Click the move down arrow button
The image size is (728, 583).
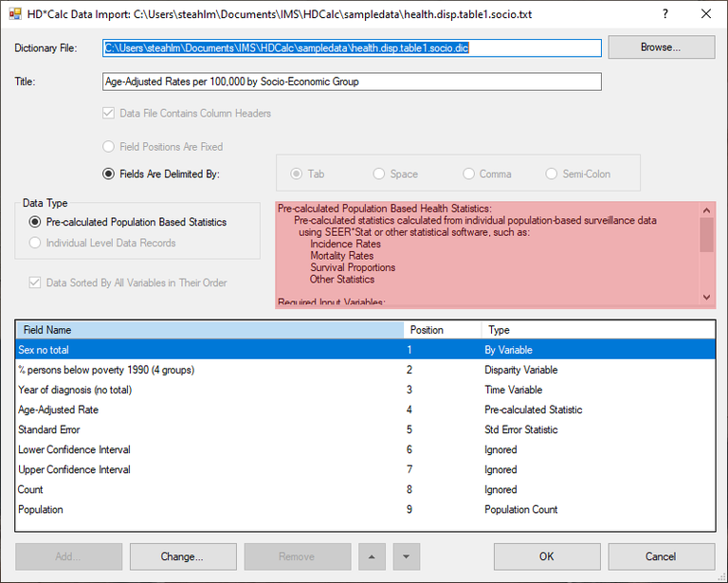point(406,556)
